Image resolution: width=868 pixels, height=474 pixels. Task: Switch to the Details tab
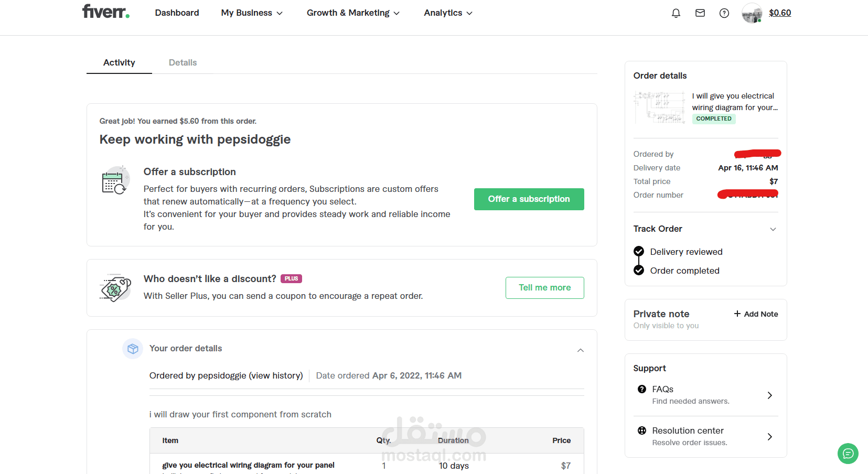click(x=183, y=62)
